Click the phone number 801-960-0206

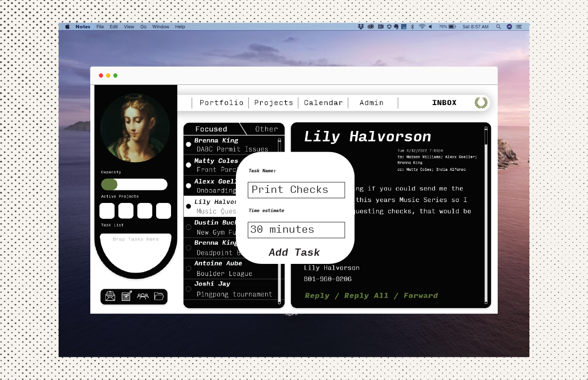tap(328, 279)
